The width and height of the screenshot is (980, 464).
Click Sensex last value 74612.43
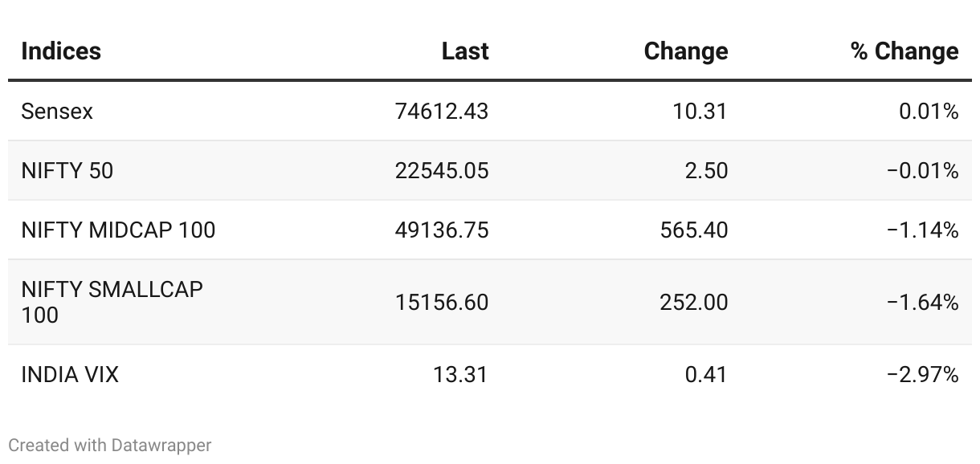click(441, 112)
